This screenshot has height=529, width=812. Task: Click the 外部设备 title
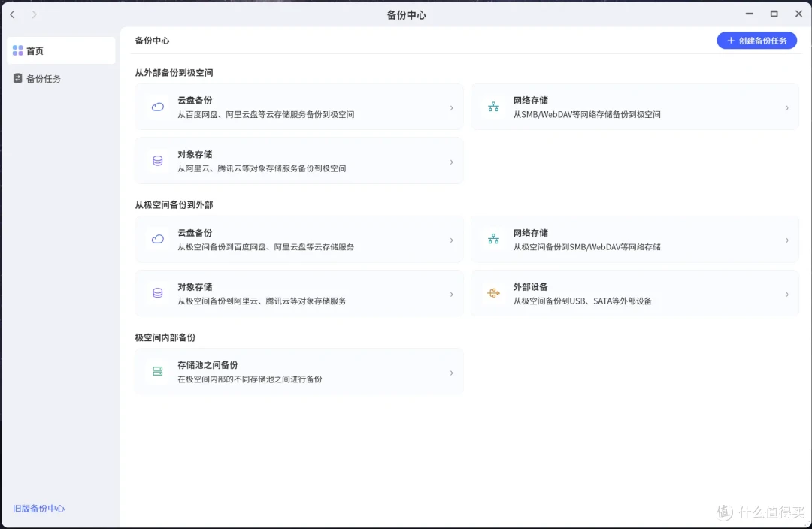[x=530, y=287]
